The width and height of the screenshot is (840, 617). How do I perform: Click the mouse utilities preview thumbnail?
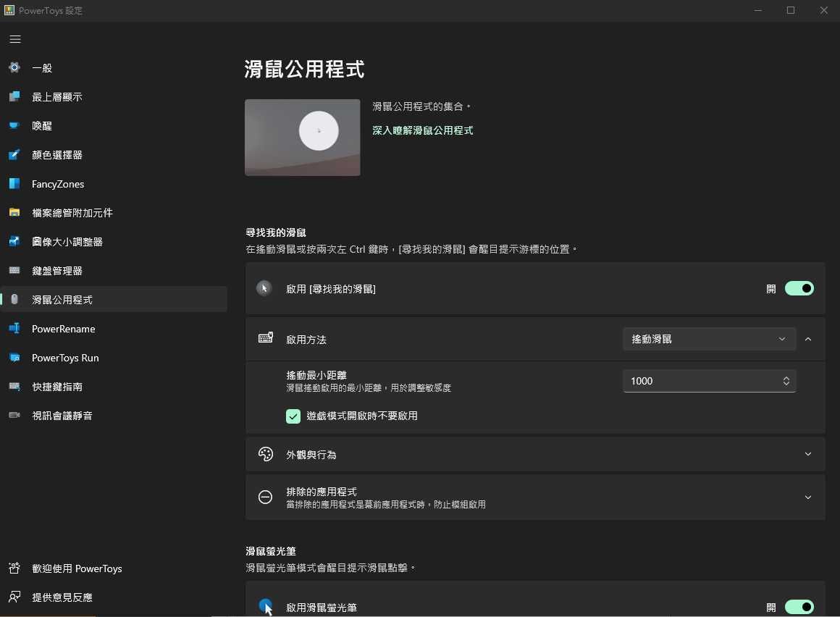click(x=302, y=138)
